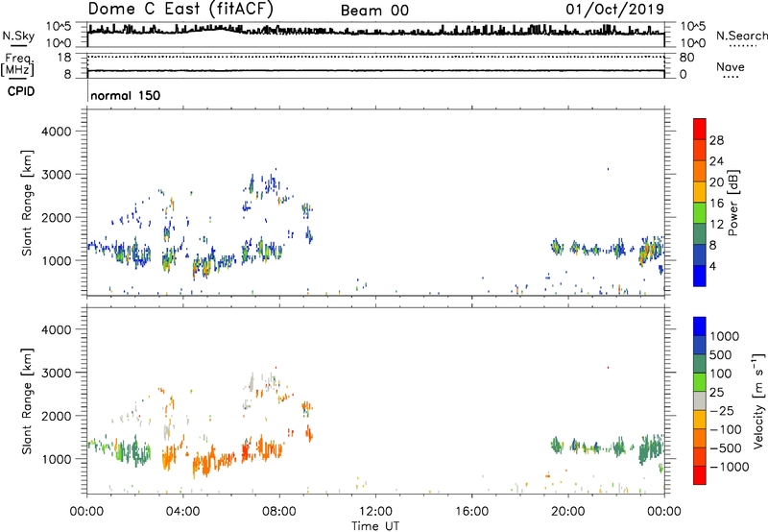This screenshot has height=532, width=768.
Task: Click the "12:00" time axis label
Action: (375, 512)
